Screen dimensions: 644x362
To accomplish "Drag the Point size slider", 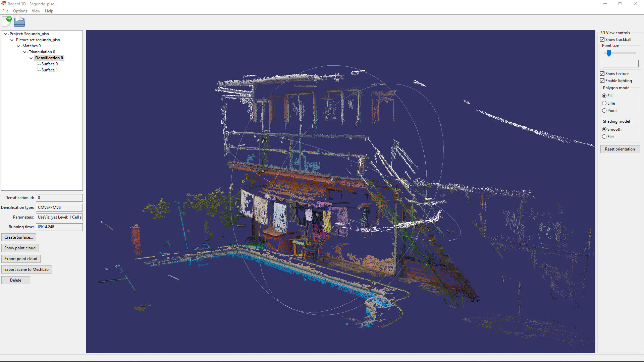I will pyautogui.click(x=609, y=54).
